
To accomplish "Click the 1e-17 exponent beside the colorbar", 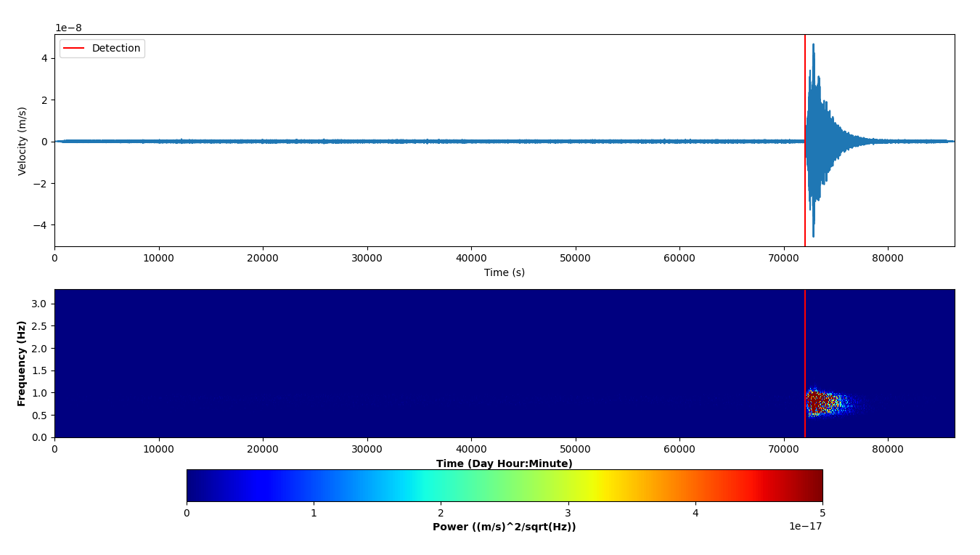I will point(806,526).
